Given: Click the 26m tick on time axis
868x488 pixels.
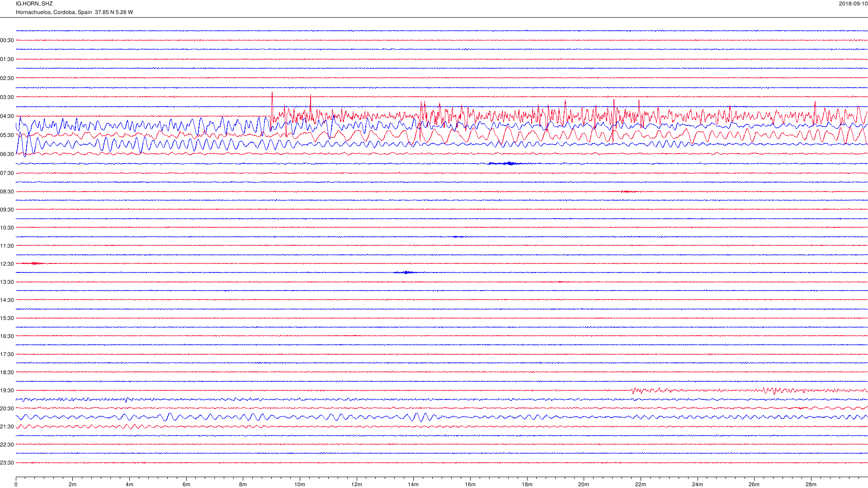Looking at the screenshot, I should (x=754, y=484).
